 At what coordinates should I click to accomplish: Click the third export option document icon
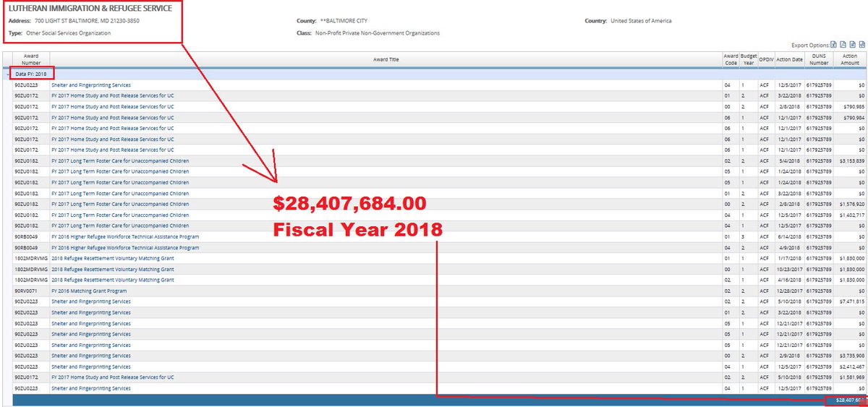pos(852,45)
